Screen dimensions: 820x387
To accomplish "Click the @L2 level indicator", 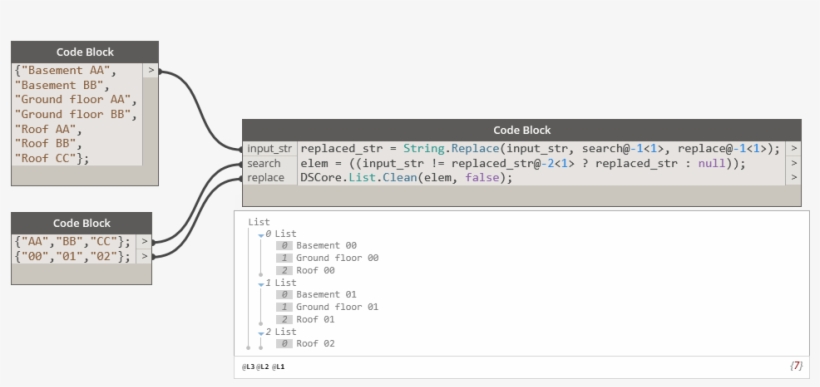I will click(262, 367).
